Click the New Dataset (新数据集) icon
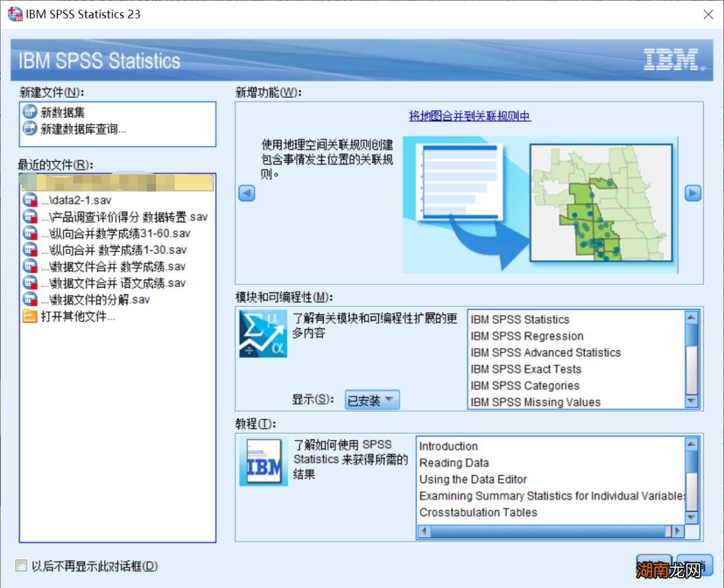The height and width of the screenshot is (588, 724). click(x=29, y=113)
